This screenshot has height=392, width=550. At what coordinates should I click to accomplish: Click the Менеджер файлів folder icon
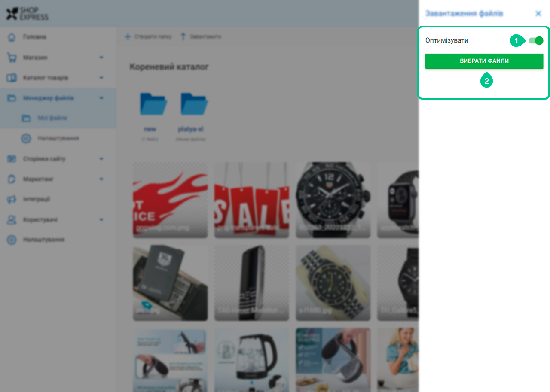(x=12, y=98)
